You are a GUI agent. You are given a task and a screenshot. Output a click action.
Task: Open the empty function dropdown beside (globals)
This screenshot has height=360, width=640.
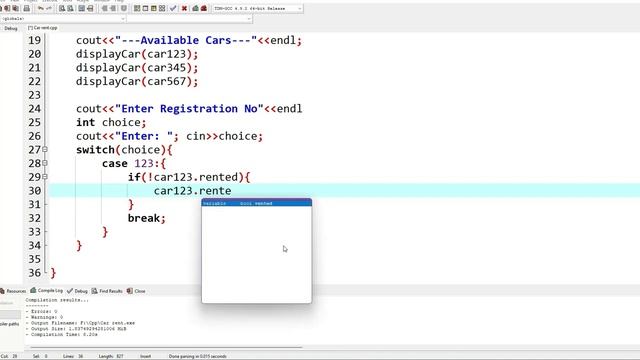click(190, 19)
